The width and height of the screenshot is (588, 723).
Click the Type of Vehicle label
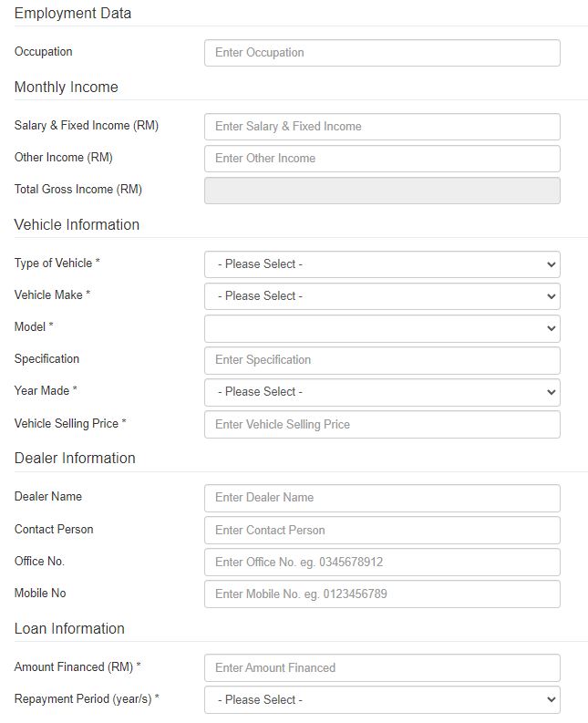[x=57, y=263]
